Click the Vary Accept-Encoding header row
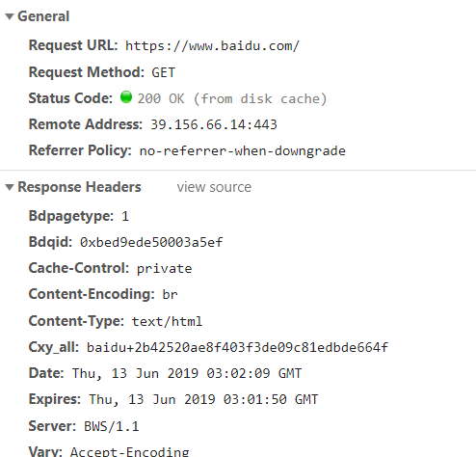476x457 pixels. (109, 451)
